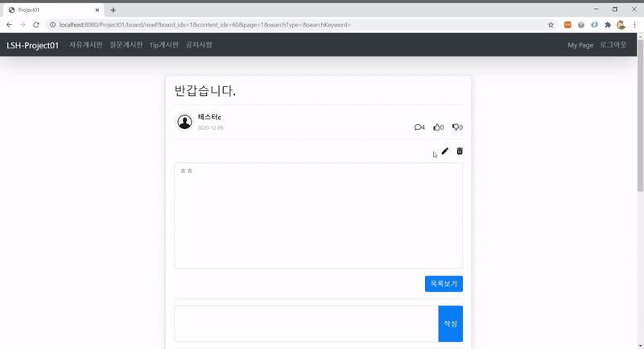Viewport: 644px width, 349px height.
Task: Minimize the browser window
Action: coord(596,10)
